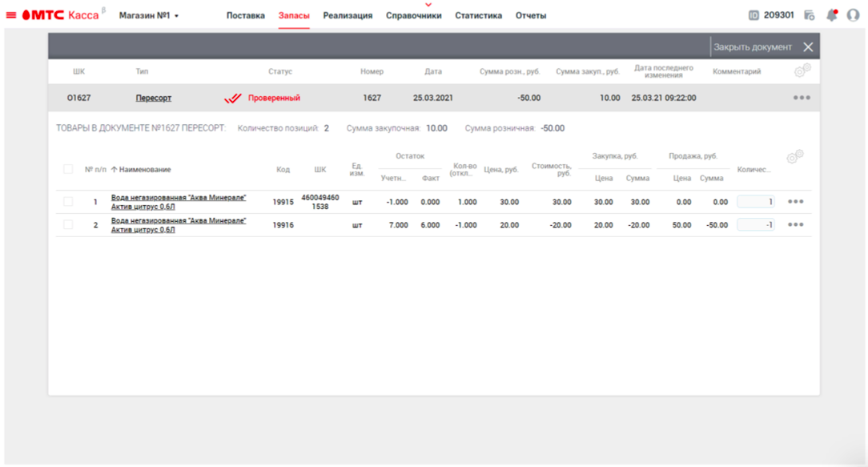The image size is (868, 467).
Task: Select checkbox for row 2 item
Action: pyautogui.click(x=68, y=225)
